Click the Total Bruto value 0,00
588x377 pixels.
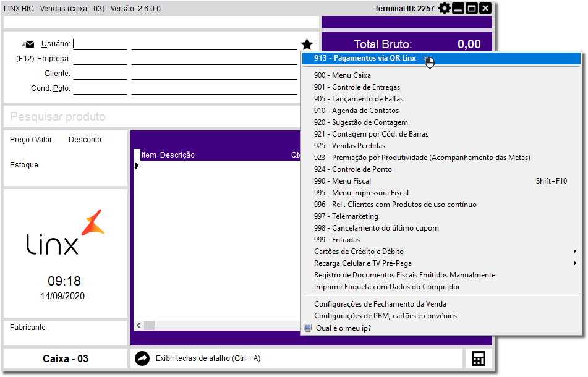click(x=469, y=44)
